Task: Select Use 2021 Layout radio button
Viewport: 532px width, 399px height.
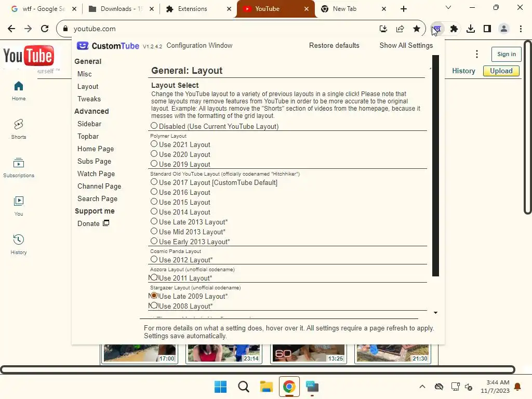Action: click(x=154, y=144)
